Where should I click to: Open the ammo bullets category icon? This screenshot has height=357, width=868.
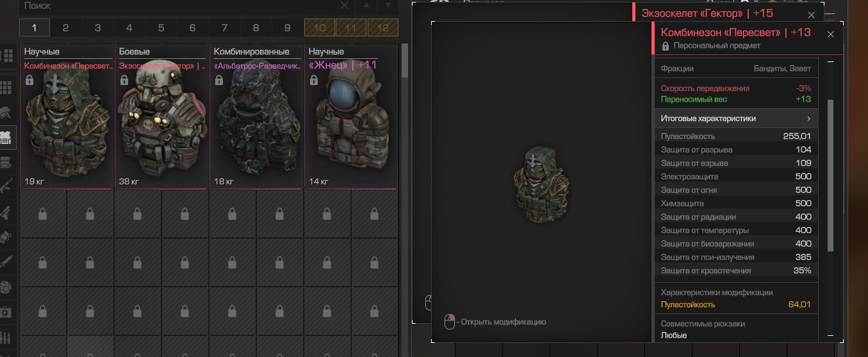[x=8, y=337]
